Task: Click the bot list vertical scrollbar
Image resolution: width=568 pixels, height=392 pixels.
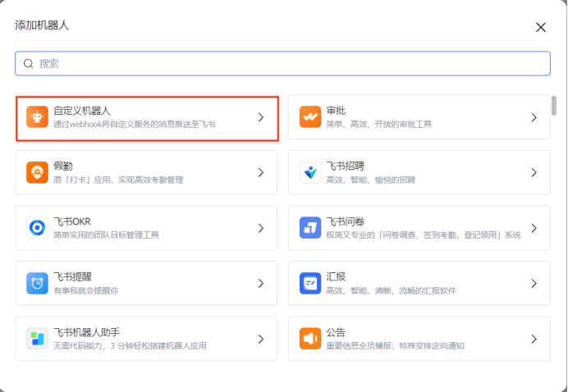Action: (x=553, y=105)
